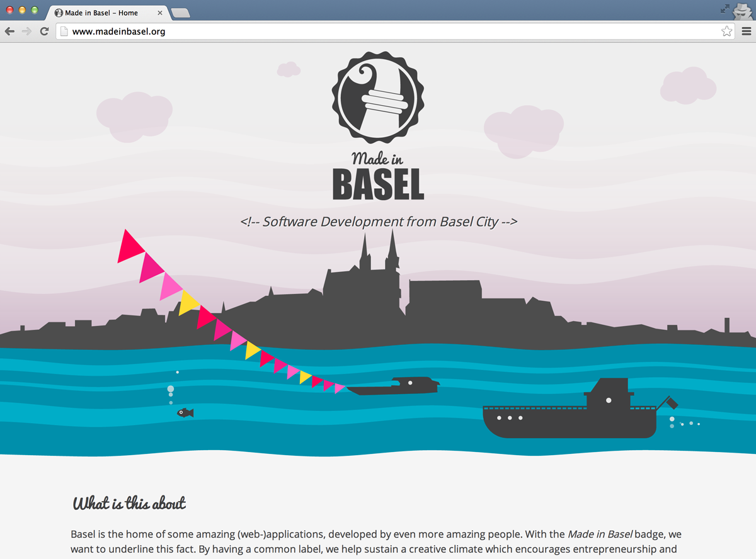Go back using the browser back arrow

click(x=9, y=31)
